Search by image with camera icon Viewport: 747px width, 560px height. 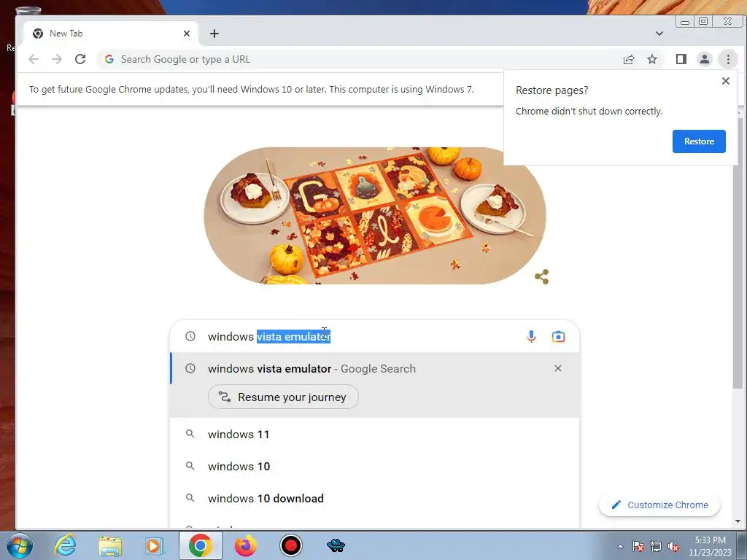pos(558,337)
